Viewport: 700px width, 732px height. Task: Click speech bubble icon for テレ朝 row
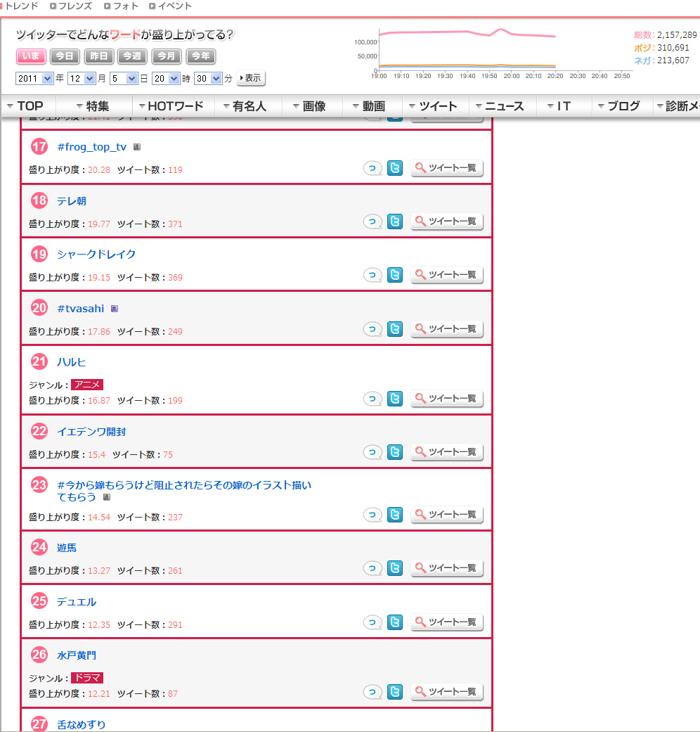(x=372, y=221)
